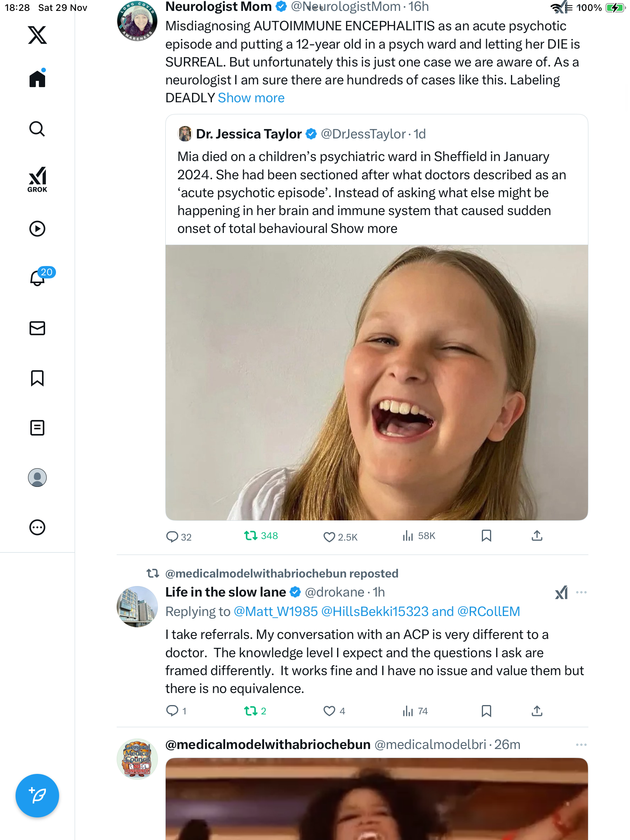Compose a new post

pyautogui.click(x=37, y=796)
